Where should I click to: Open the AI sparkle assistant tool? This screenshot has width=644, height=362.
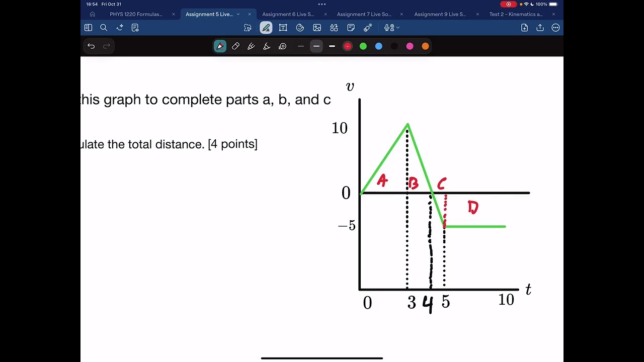pos(119,28)
